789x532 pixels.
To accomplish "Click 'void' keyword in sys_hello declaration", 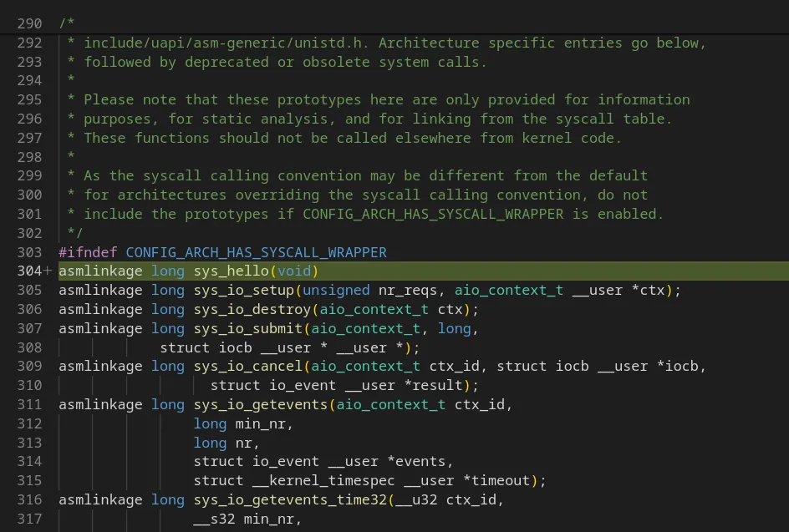I will pos(294,271).
